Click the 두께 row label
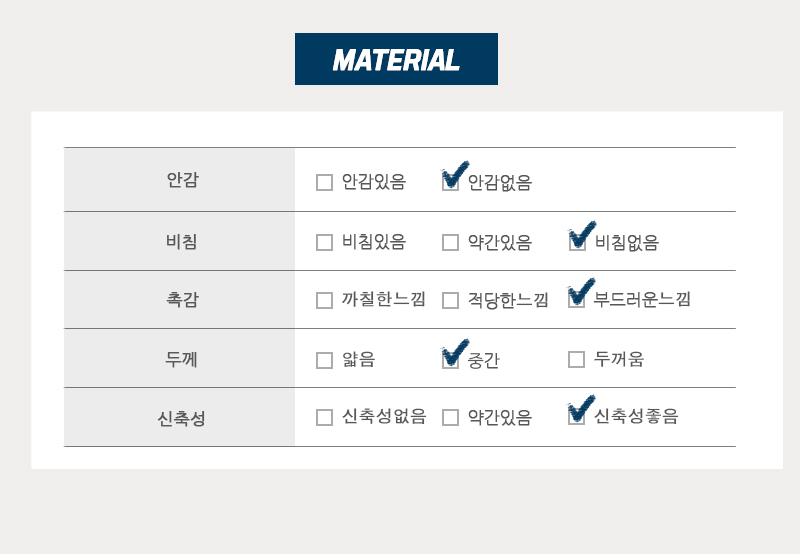Viewport: 800px width, 554px height. pyautogui.click(x=181, y=359)
